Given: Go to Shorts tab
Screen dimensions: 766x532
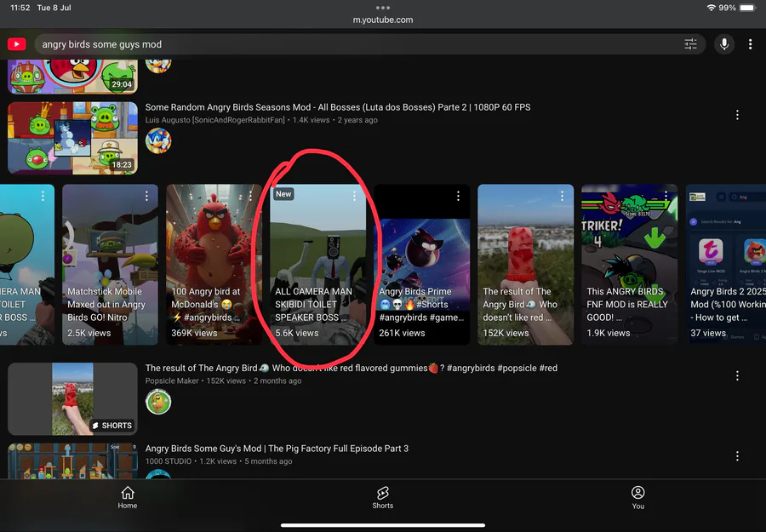Looking at the screenshot, I should click(x=382, y=497).
